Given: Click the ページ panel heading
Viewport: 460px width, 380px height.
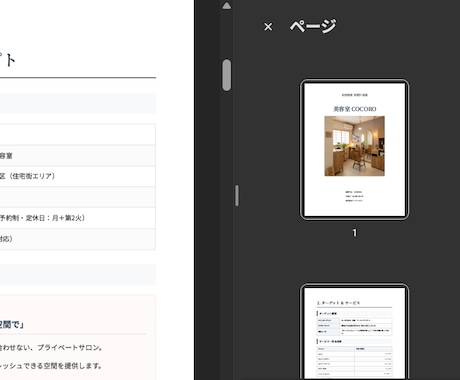Looking at the screenshot, I should pyautogui.click(x=313, y=26).
